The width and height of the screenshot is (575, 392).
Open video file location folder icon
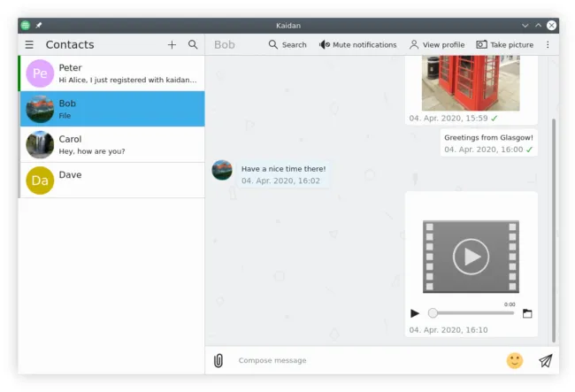point(527,313)
